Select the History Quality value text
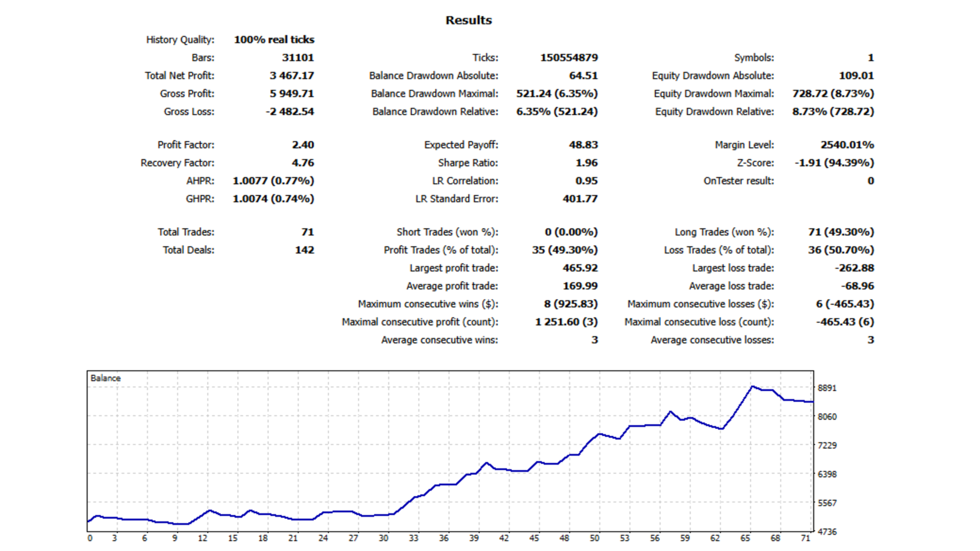 point(274,40)
